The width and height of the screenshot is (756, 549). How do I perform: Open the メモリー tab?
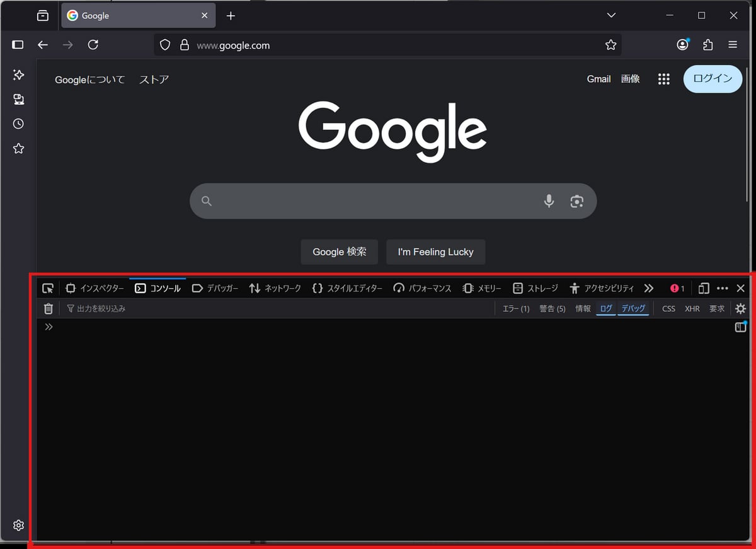[482, 288]
